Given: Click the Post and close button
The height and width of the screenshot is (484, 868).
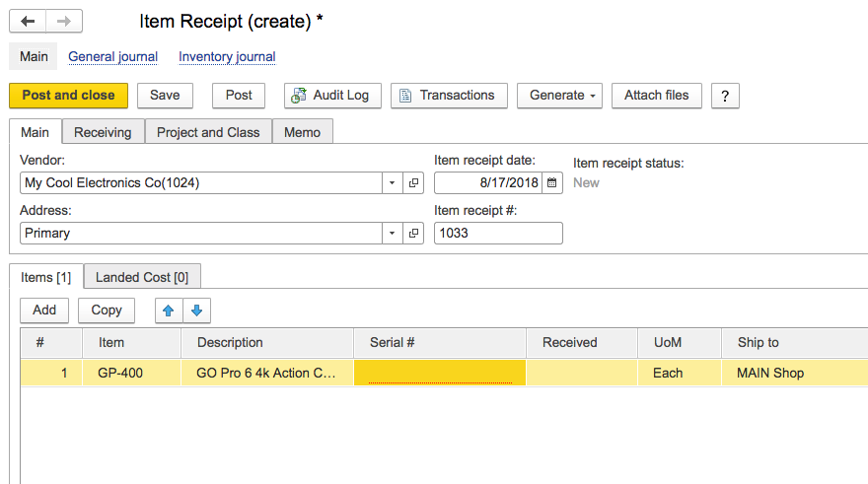Looking at the screenshot, I should point(68,96).
